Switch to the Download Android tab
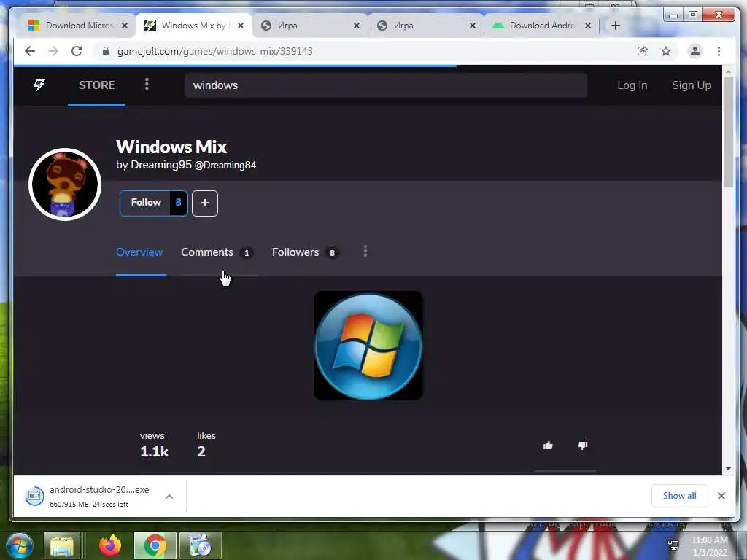Screen dimensions: 747x560 [x=542, y=26]
